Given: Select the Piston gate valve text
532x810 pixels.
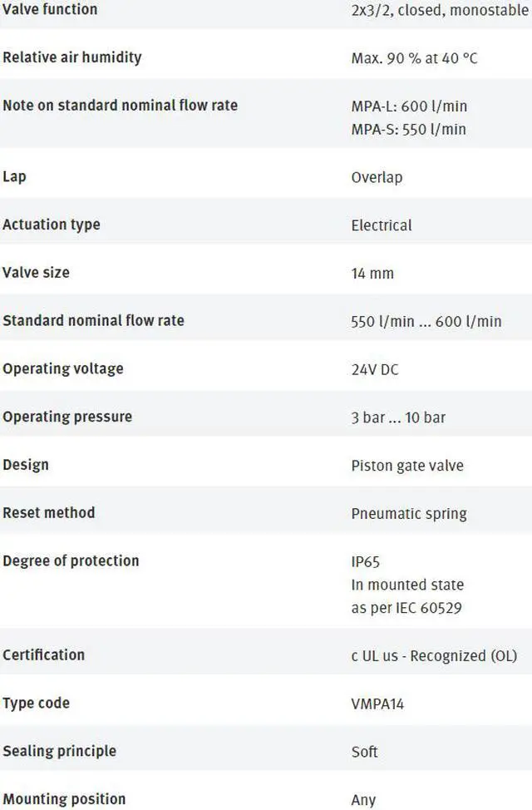Looking at the screenshot, I should (x=407, y=466).
